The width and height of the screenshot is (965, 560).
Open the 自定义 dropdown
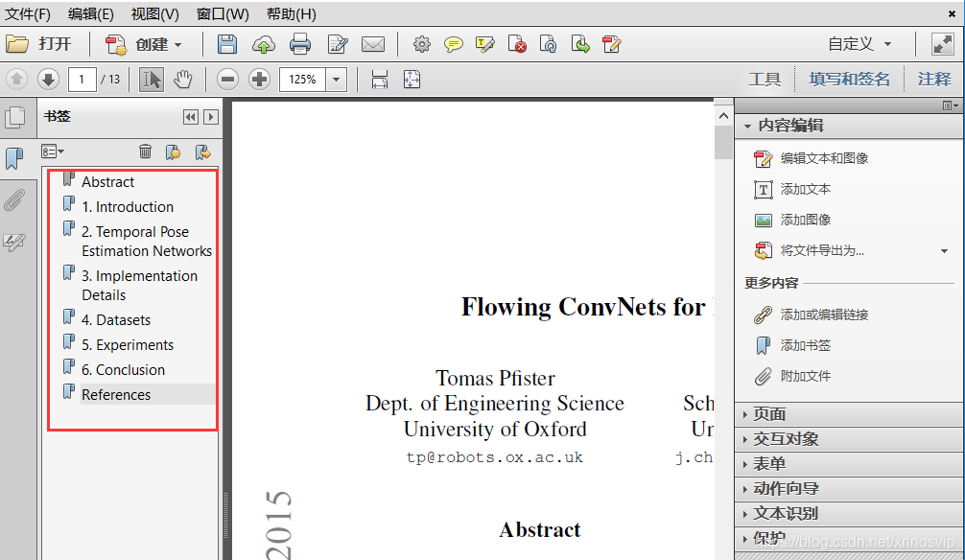(x=859, y=44)
